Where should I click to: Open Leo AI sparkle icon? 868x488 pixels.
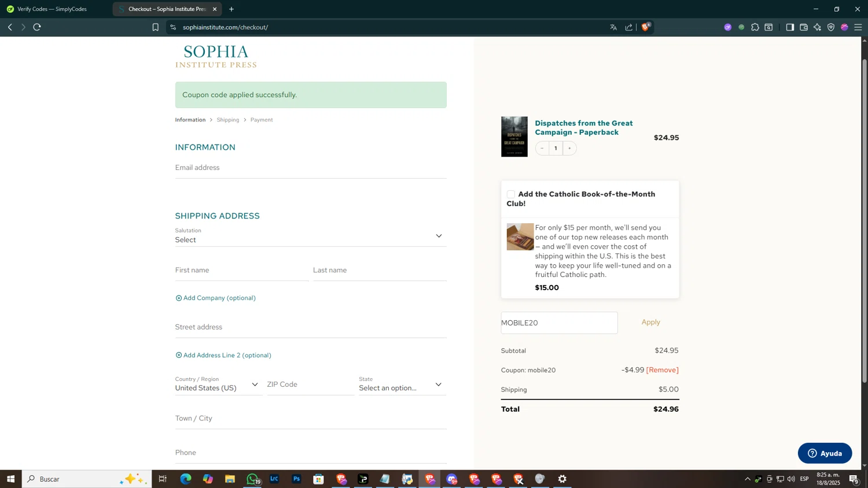coord(817,27)
